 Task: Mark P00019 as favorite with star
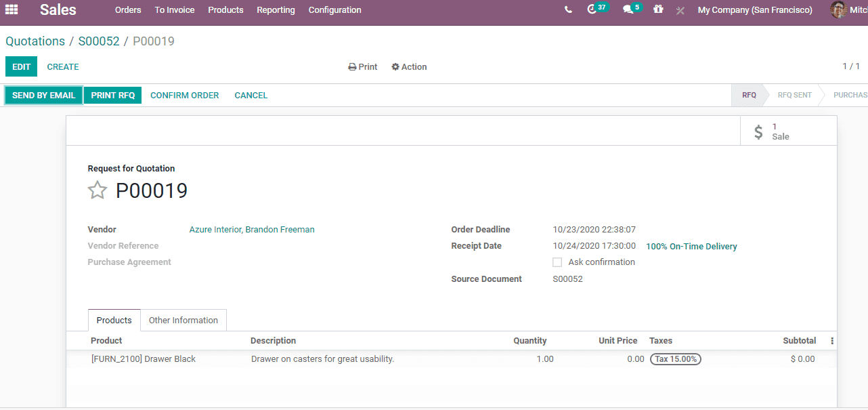point(97,190)
